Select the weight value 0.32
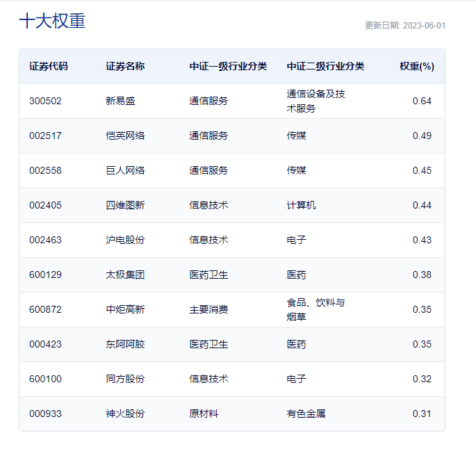 click(422, 379)
